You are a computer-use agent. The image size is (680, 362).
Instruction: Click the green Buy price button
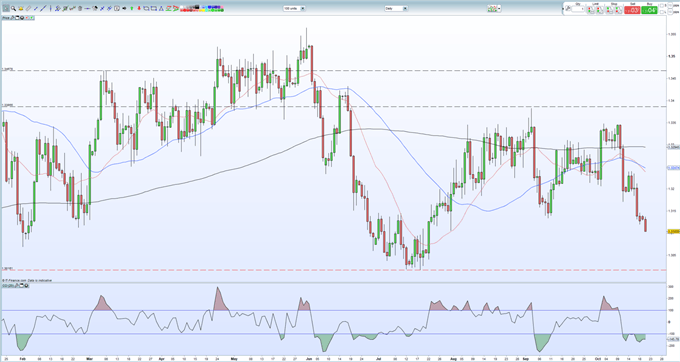649,10
